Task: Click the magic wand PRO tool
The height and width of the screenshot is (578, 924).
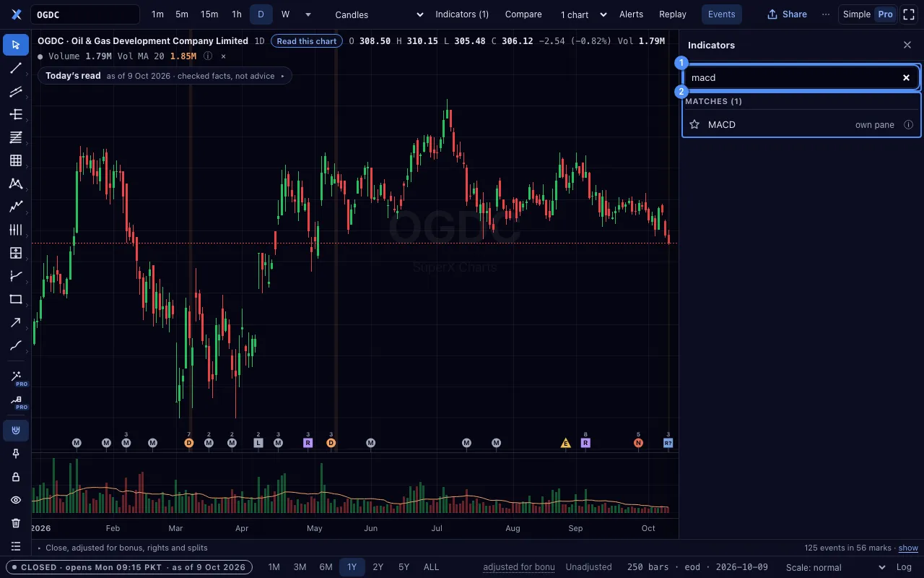Action: tap(16, 378)
